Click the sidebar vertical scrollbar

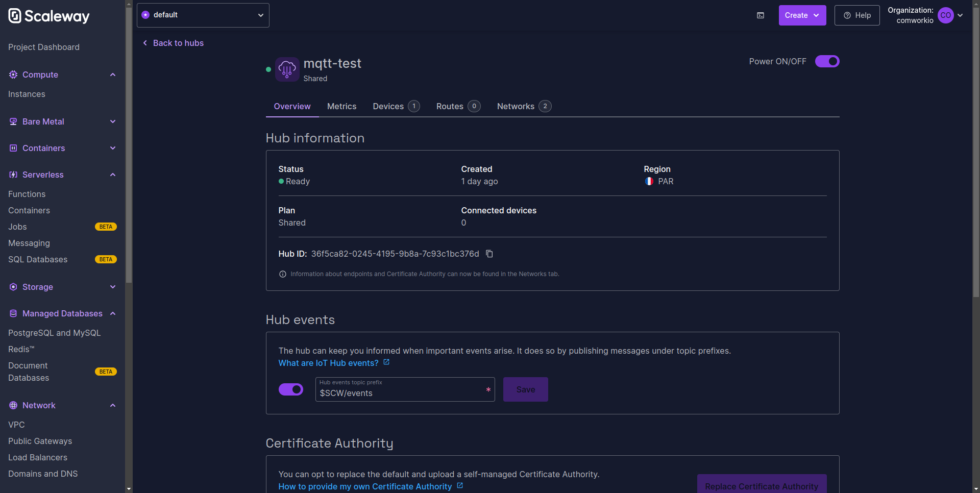point(129,145)
